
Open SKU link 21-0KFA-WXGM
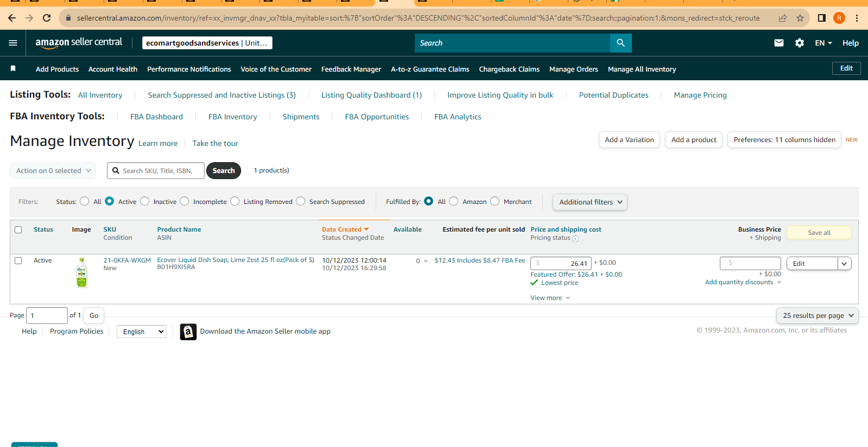click(x=127, y=260)
